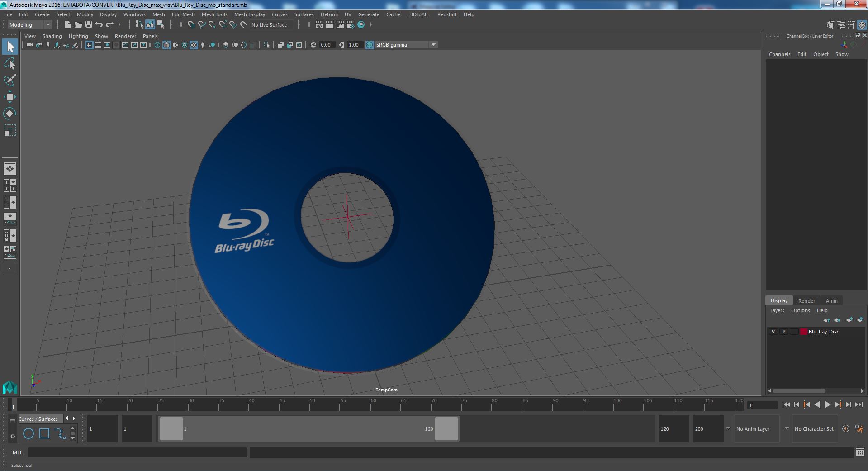
Task: Switch to the Render layer tab
Action: 806,301
